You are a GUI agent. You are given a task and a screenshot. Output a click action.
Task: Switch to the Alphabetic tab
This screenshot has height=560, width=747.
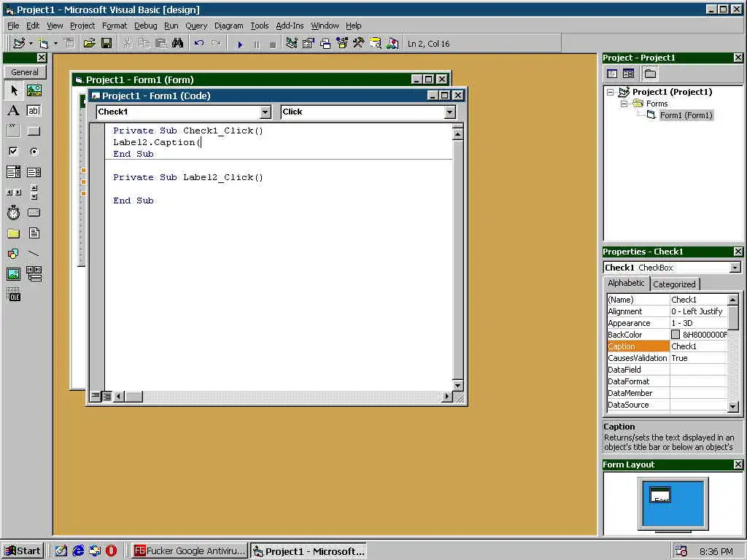(x=626, y=283)
